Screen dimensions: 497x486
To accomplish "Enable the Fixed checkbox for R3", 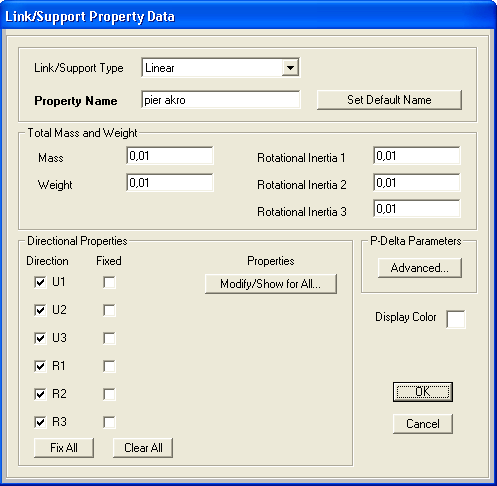I will click(109, 422).
